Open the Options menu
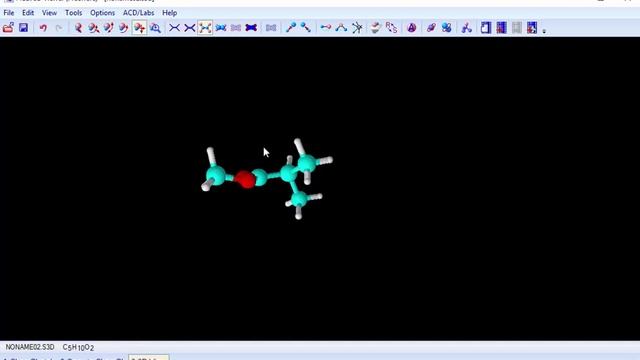 [102, 13]
